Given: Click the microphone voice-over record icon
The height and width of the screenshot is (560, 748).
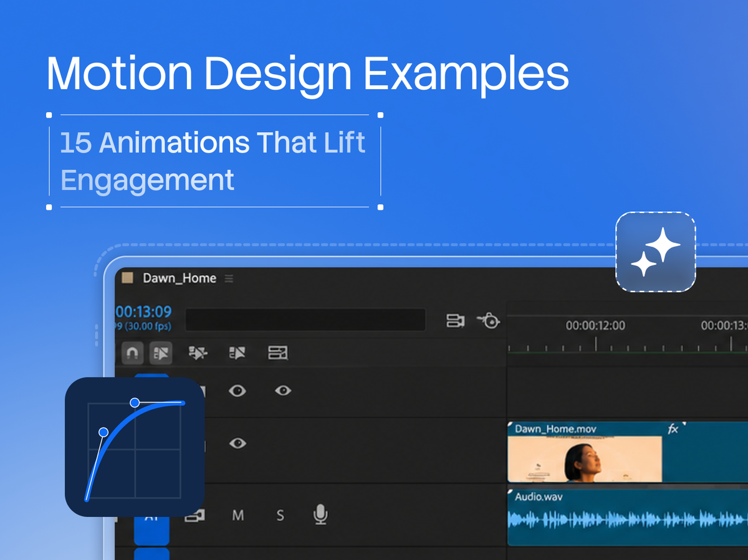Looking at the screenshot, I should (x=320, y=515).
